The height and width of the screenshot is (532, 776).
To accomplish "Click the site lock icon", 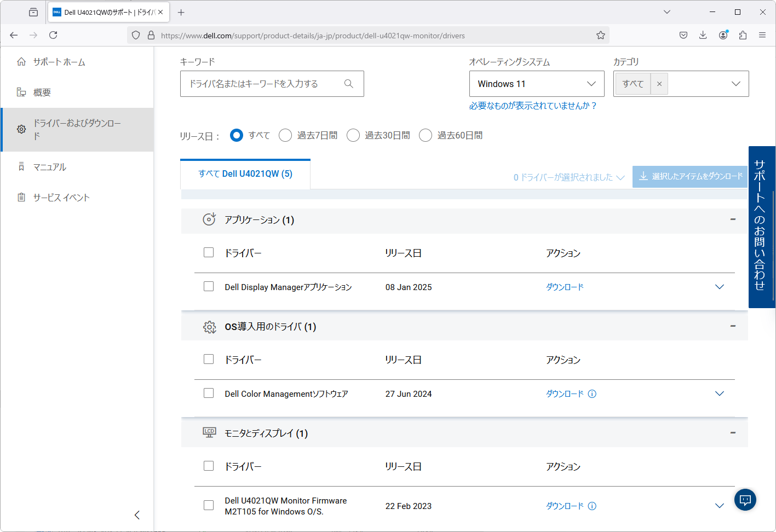I will point(151,36).
